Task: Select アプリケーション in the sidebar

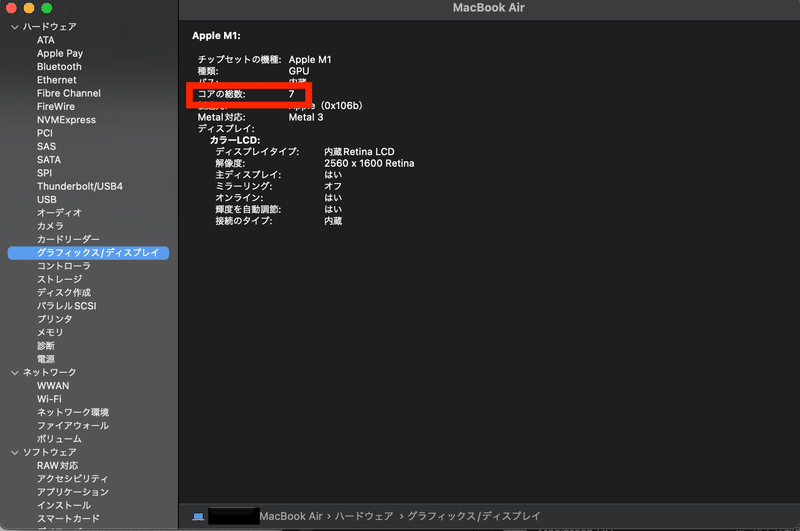Action: 73,492
